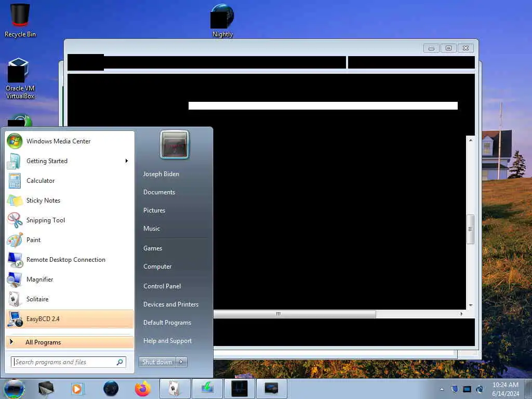Click the horizontal scrollbar right arrow
The image size is (532, 399).
tap(461, 314)
